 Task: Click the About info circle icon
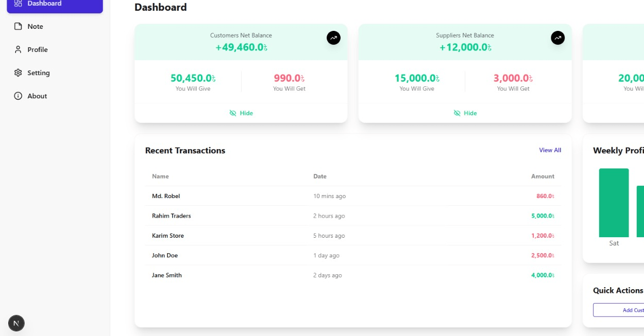18,96
